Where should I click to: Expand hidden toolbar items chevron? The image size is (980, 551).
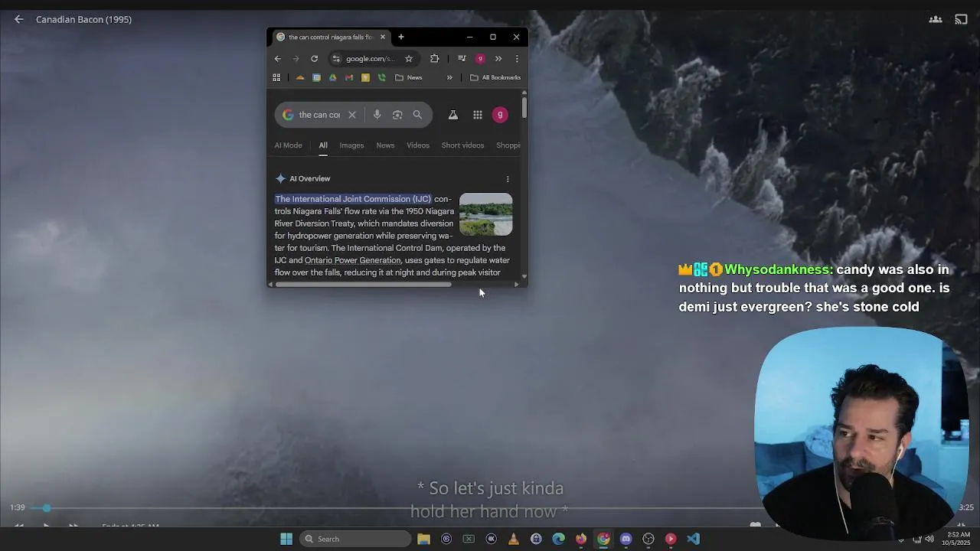pyautogui.click(x=498, y=59)
